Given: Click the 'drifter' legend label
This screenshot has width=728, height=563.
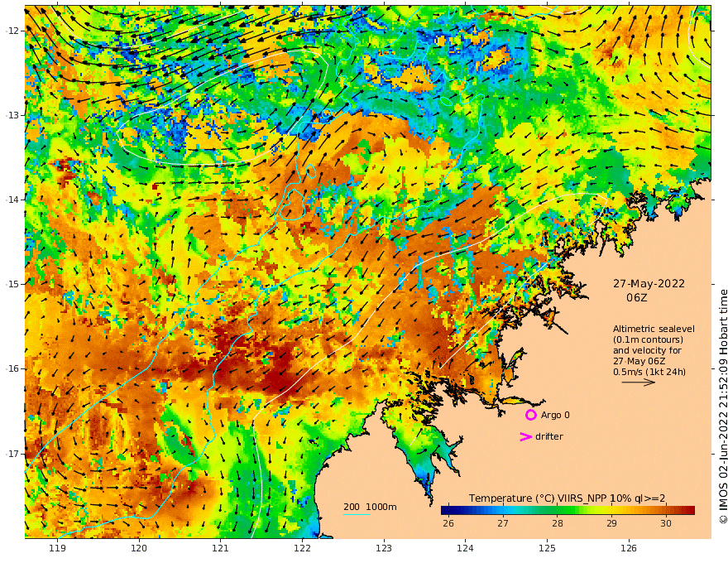Looking at the screenshot, I should [548, 436].
